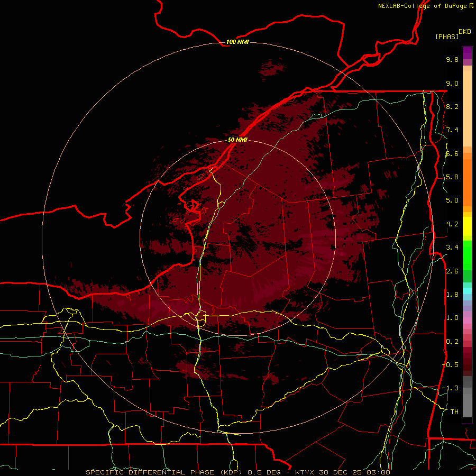
Task: Click the 50 NMI range ring label
Action: click(x=237, y=140)
